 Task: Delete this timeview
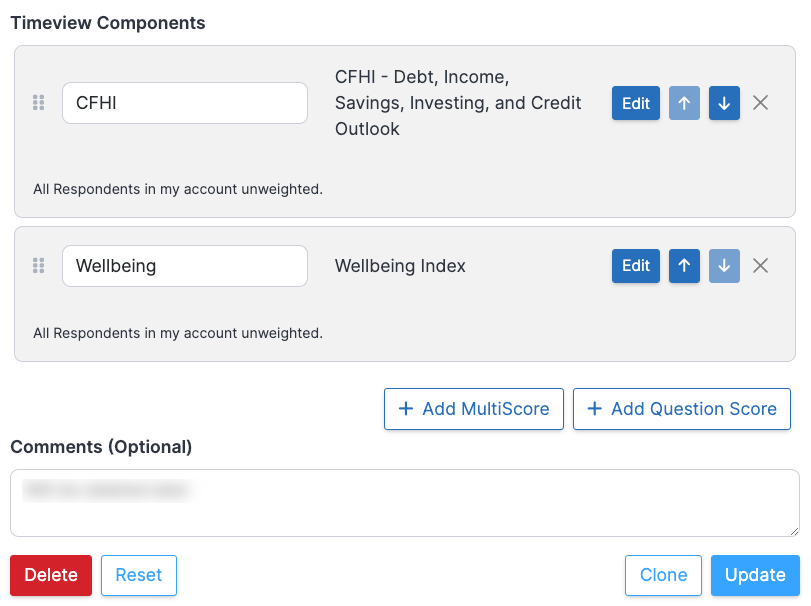51,575
